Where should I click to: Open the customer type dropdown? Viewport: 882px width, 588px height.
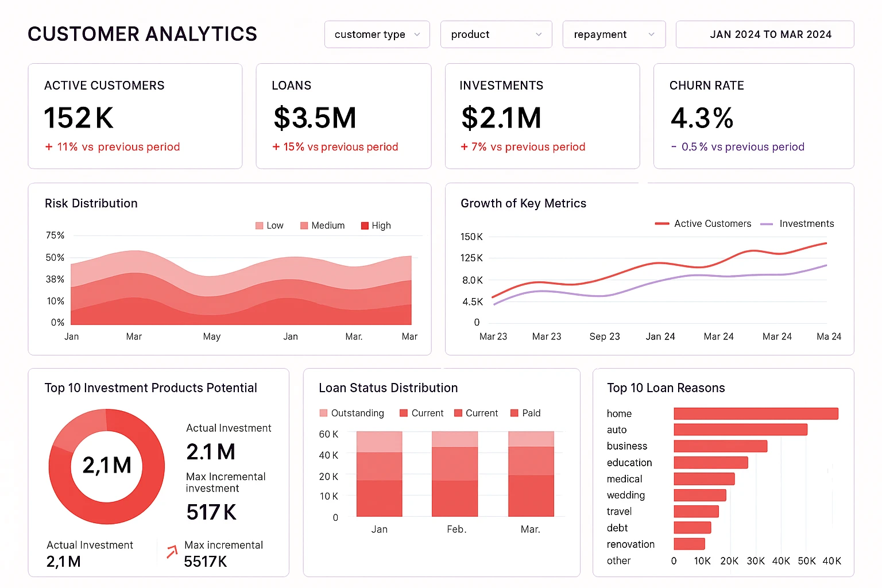click(x=377, y=34)
